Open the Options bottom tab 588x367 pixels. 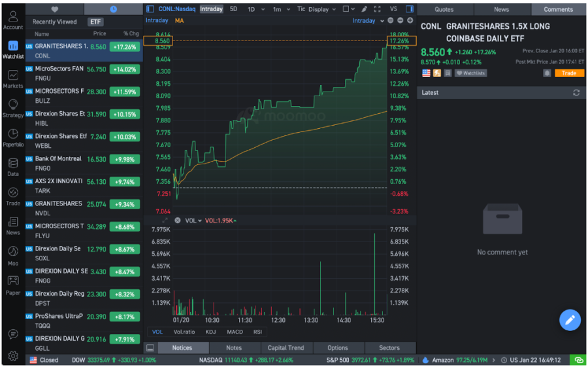tap(338, 348)
